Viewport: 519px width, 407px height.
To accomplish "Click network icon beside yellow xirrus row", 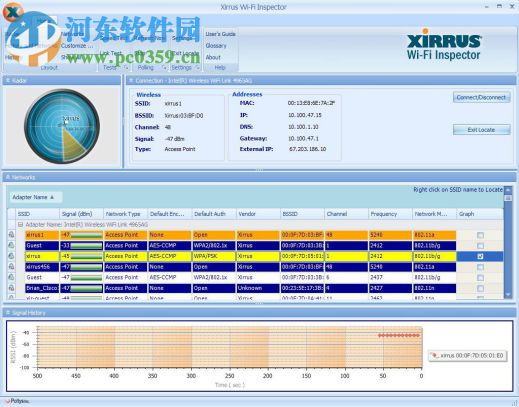I will tap(11, 256).
